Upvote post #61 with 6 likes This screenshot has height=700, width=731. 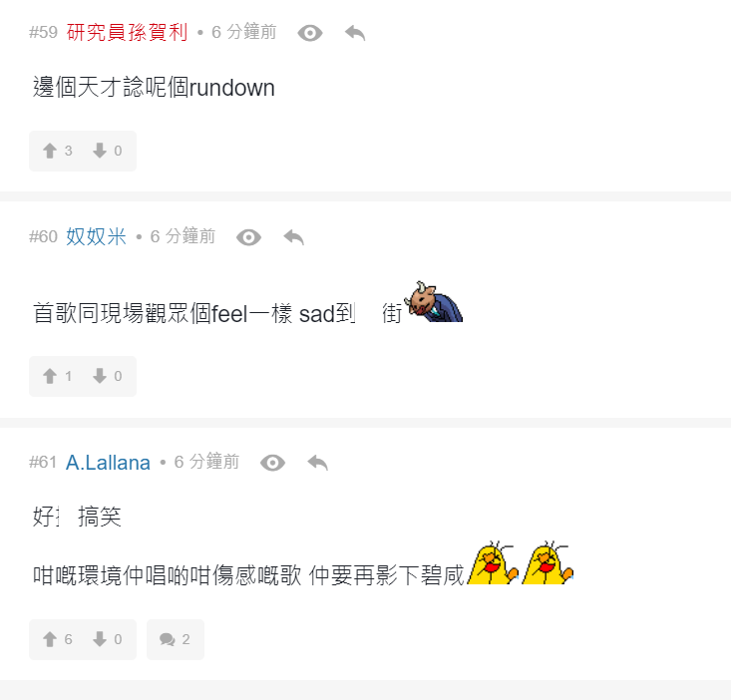click(x=57, y=639)
